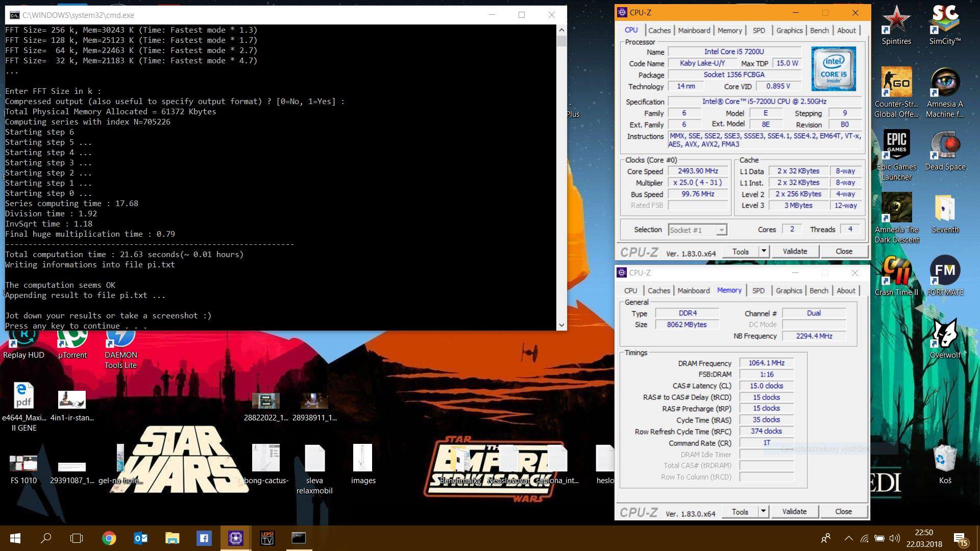Click the cmd window scrollbar up arrow
The width and height of the screenshot is (980, 551).
[561, 30]
